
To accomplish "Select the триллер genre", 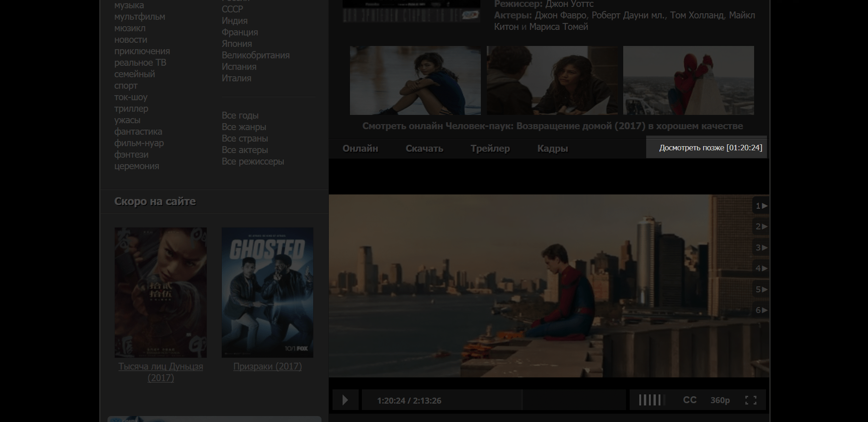I will click(131, 108).
